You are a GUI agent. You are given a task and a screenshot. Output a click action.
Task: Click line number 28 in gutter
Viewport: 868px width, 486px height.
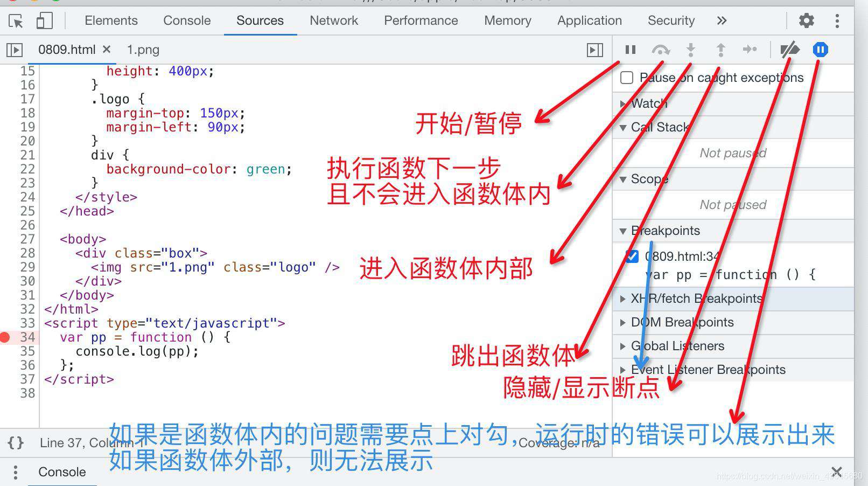(27, 253)
